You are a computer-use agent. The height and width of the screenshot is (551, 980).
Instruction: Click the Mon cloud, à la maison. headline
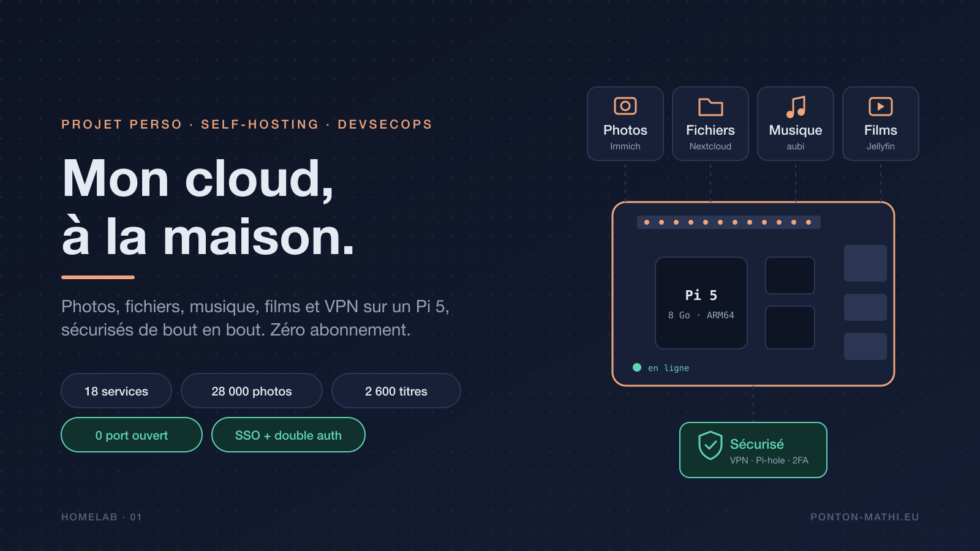[208, 208]
